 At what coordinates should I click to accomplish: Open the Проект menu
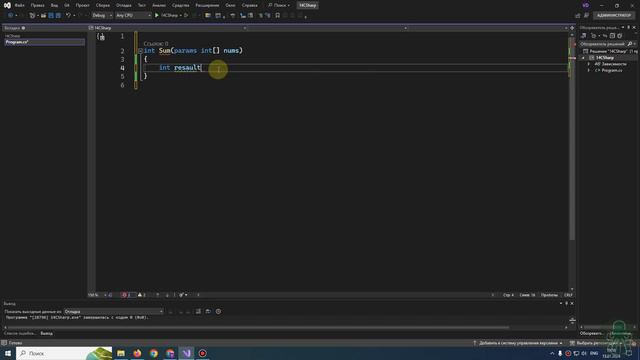coord(82,5)
